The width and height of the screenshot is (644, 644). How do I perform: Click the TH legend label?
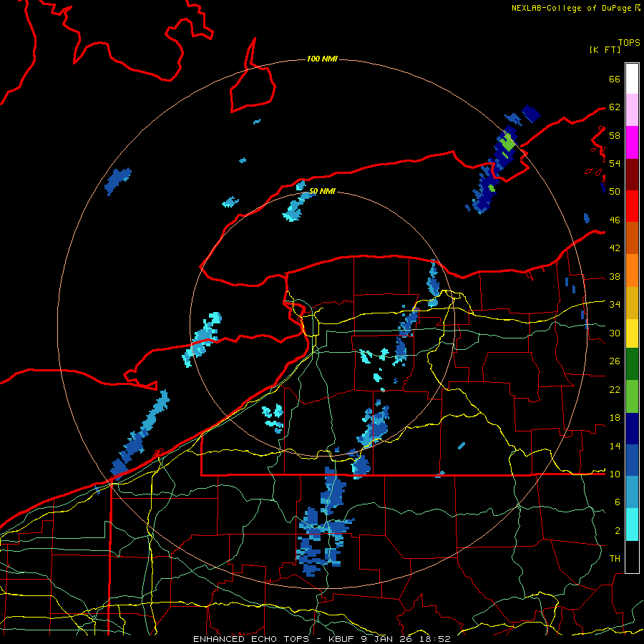(615, 558)
